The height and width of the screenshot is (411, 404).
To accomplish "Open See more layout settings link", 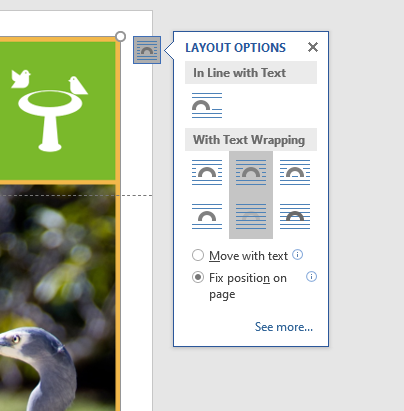I will pyautogui.click(x=284, y=327).
